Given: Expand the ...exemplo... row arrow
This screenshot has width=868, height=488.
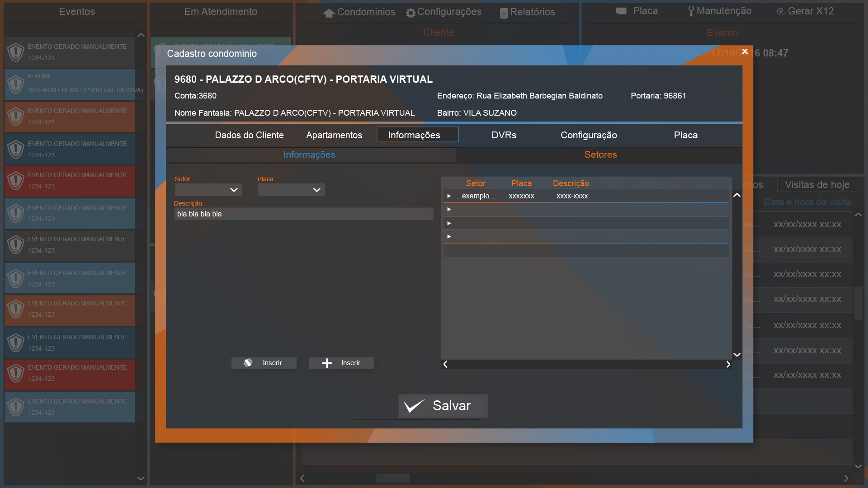Looking at the screenshot, I should [449, 196].
